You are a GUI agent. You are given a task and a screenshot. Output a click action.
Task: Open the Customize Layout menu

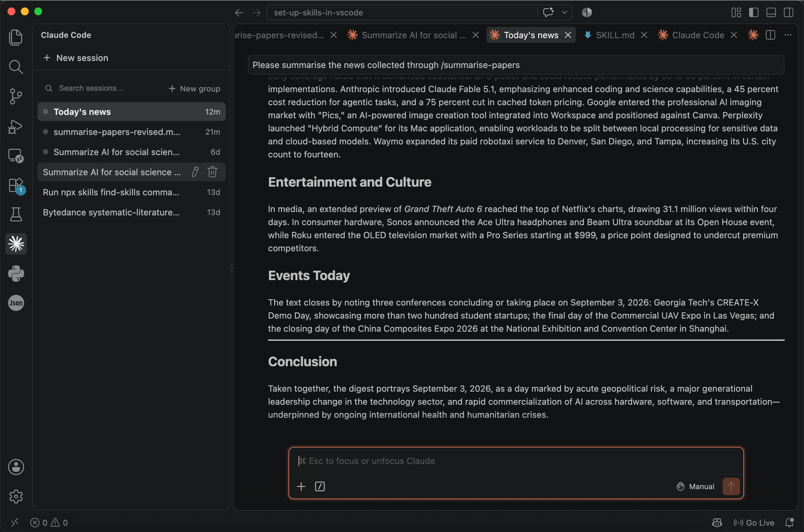click(736, 12)
